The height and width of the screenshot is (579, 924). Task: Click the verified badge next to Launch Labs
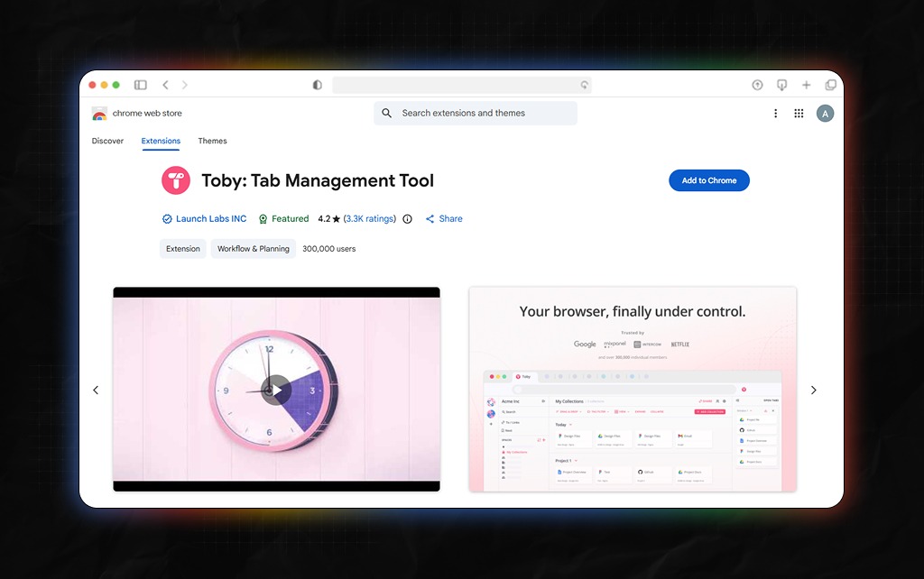click(x=167, y=219)
